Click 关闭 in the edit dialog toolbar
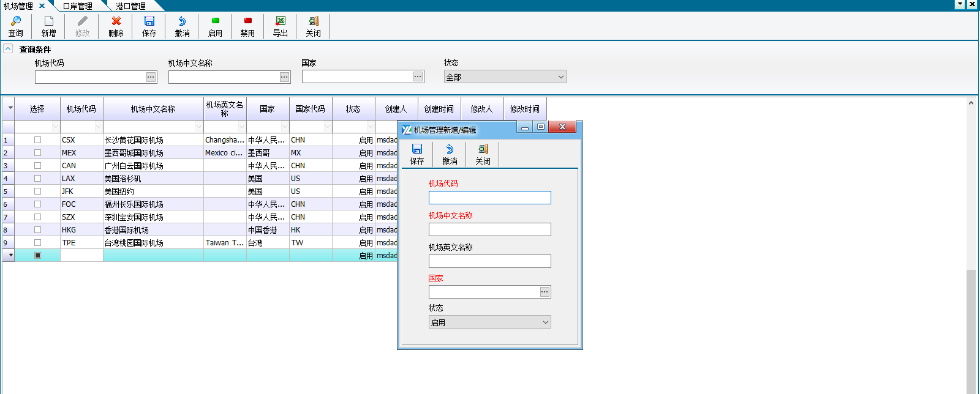980x394 pixels. pos(483,154)
